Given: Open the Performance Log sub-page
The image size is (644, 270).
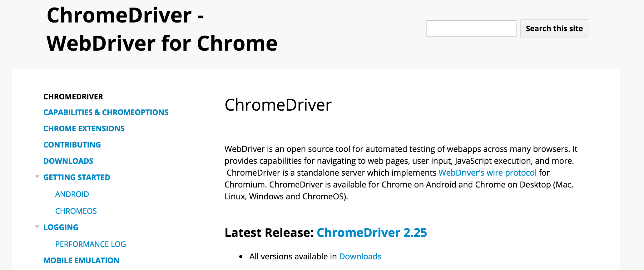Looking at the screenshot, I should tap(91, 244).
